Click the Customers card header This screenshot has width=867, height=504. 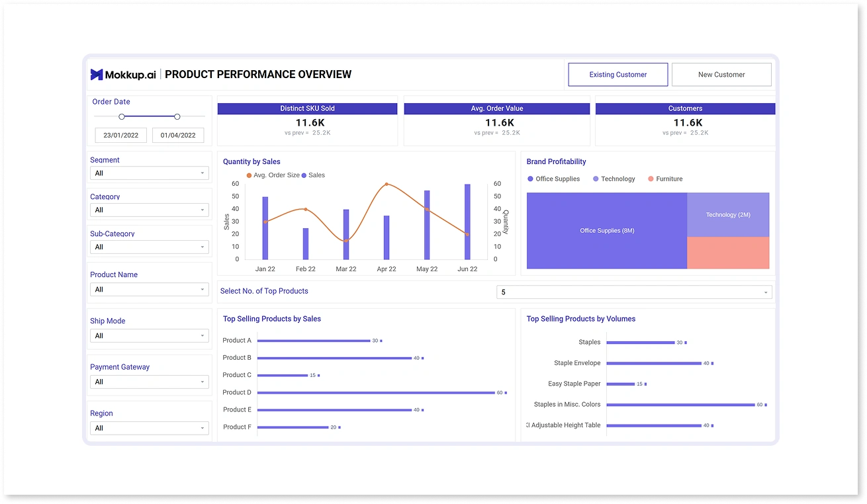pyautogui.click(x=686, y=108)
